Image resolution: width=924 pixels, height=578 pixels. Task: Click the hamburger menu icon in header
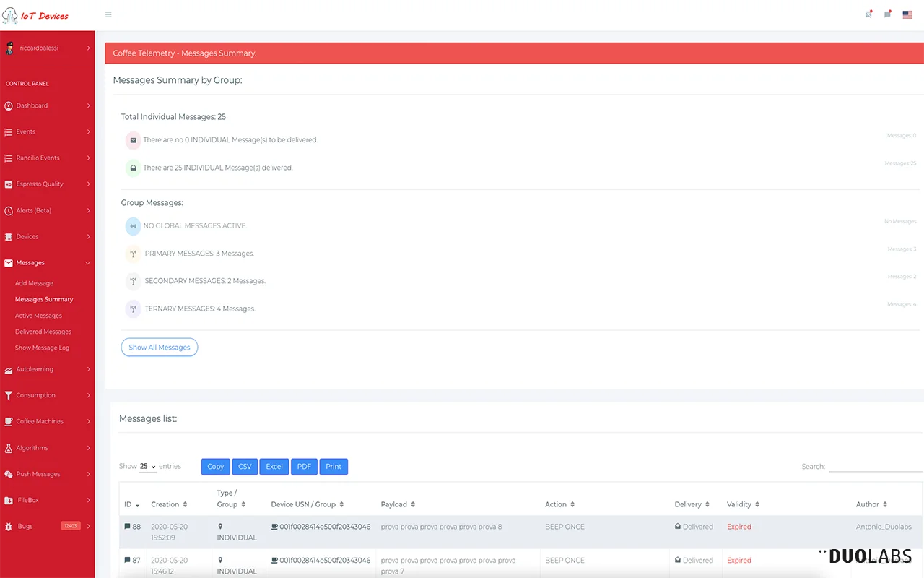pos(108,14)
